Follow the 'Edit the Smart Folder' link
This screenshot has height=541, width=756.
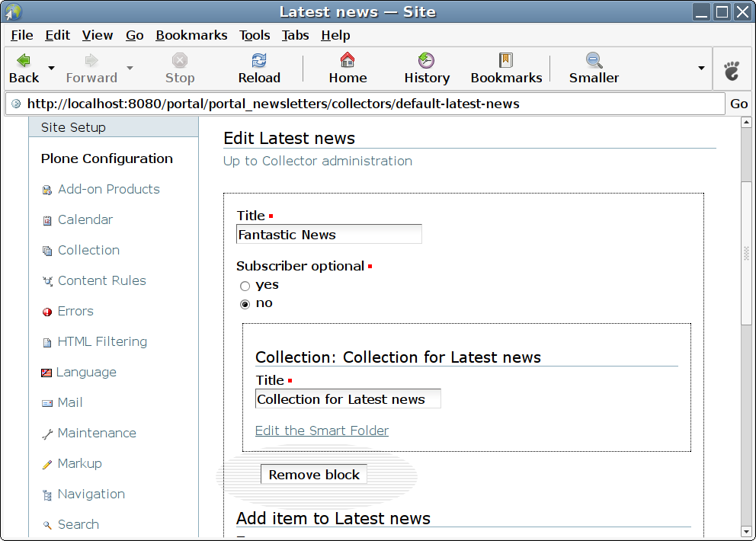(322, 431)
